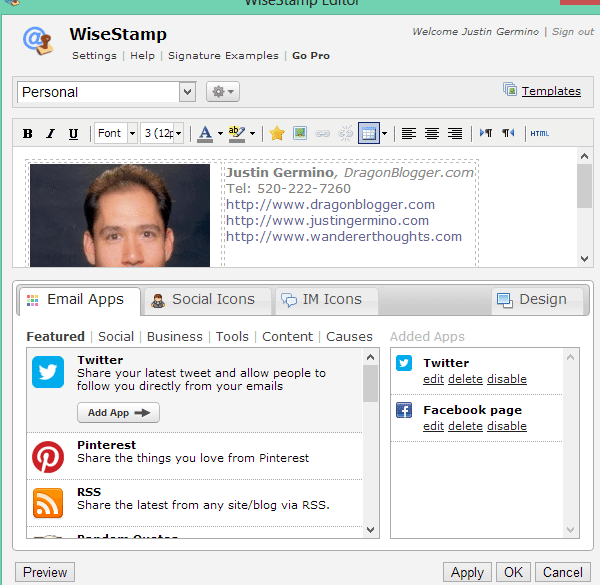
Task: Click the Cancel button
Action: 562,572
